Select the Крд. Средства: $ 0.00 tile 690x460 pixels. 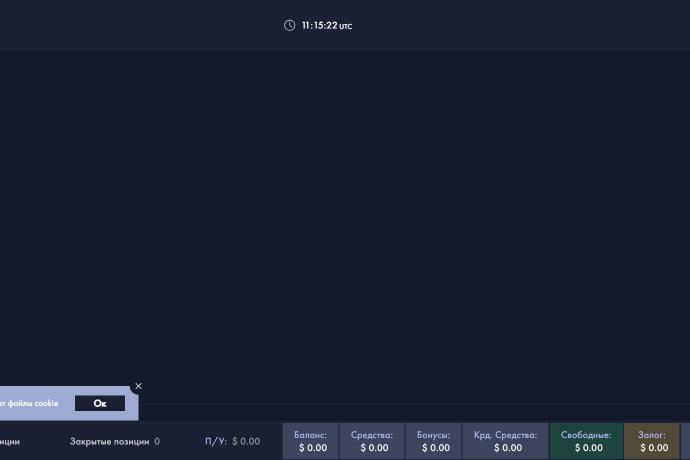point(506,441)
